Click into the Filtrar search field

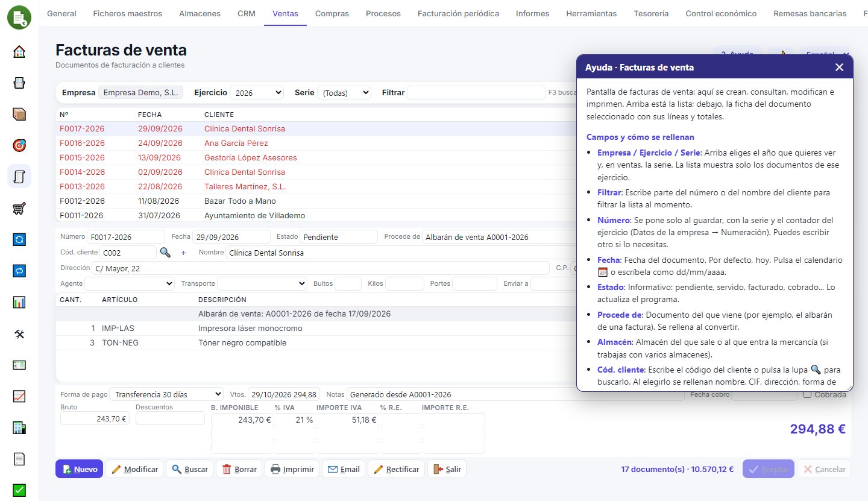coord(476,93)
